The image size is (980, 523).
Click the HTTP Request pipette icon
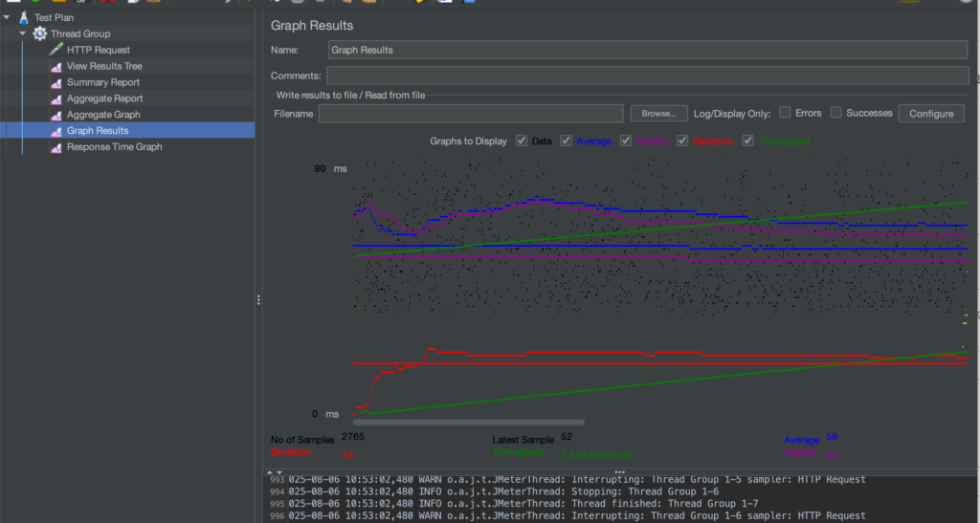coord(56,50)
